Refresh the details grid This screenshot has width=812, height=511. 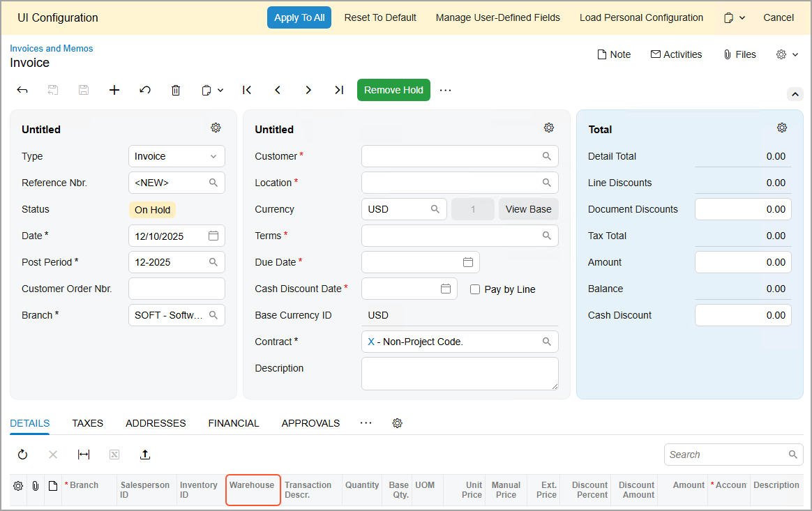click(22, 455)
